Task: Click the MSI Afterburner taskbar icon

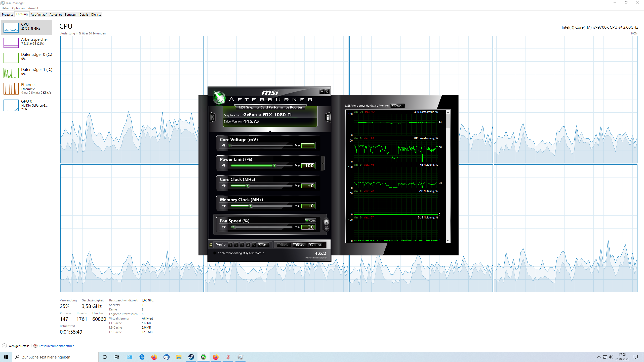Action: pos(204,357)
